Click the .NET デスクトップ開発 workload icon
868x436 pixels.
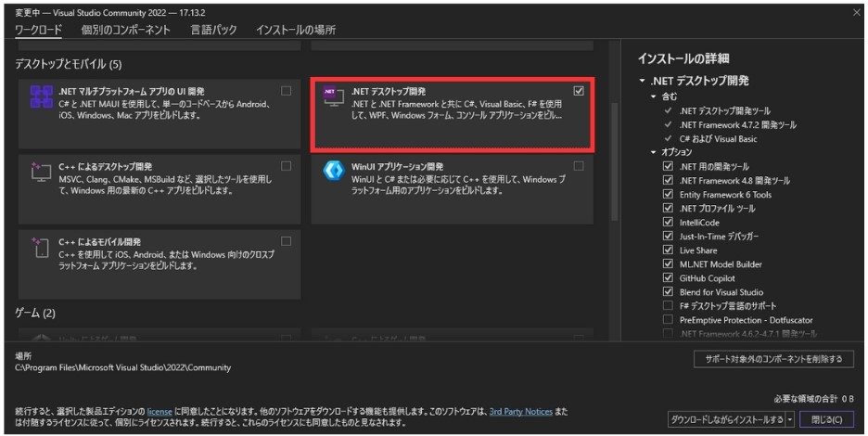coord(334,96)
